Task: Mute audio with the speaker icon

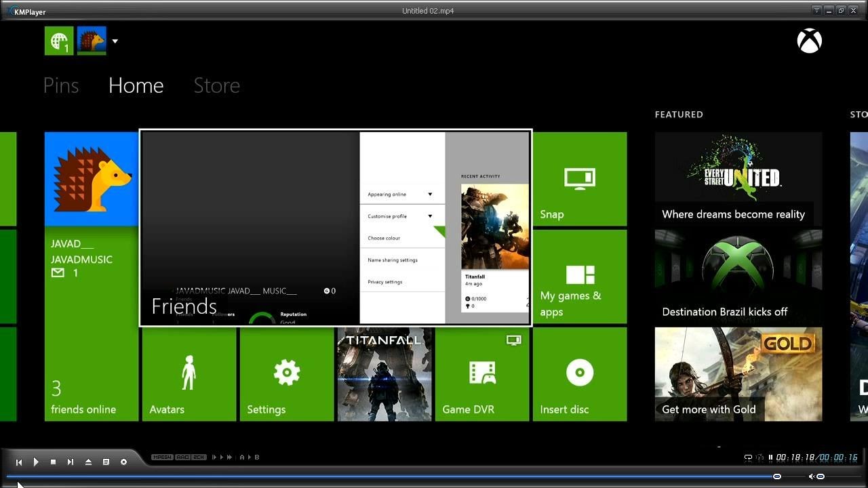Action: click(x=811, y=476)
